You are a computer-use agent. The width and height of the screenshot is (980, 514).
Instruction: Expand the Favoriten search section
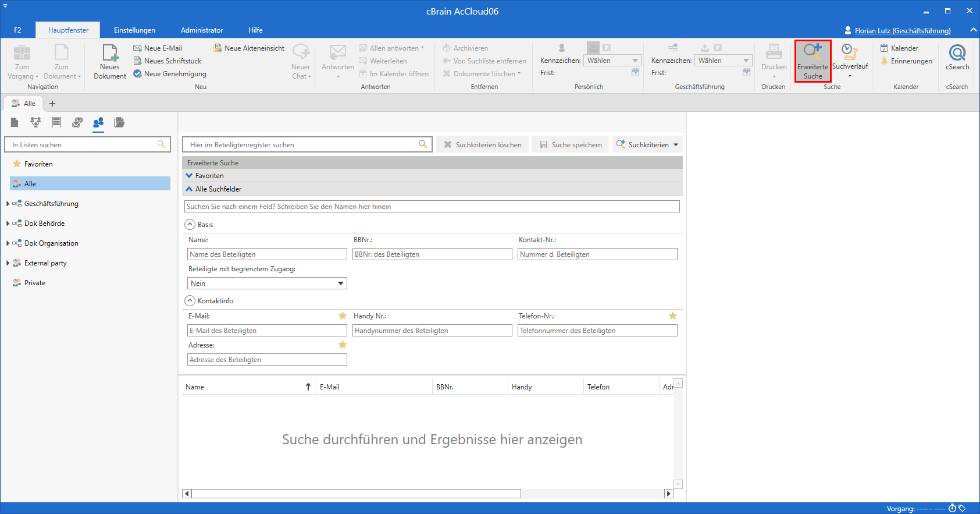(189, 175)
